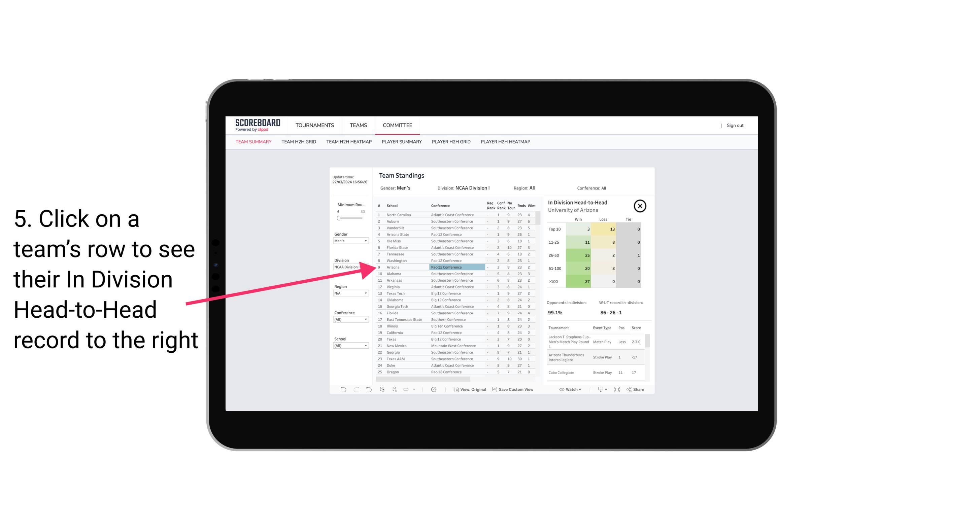980x527 pixels.
Task: Click the Save Custom View icon
Action: pyautogui.click(x=494, y=390)
